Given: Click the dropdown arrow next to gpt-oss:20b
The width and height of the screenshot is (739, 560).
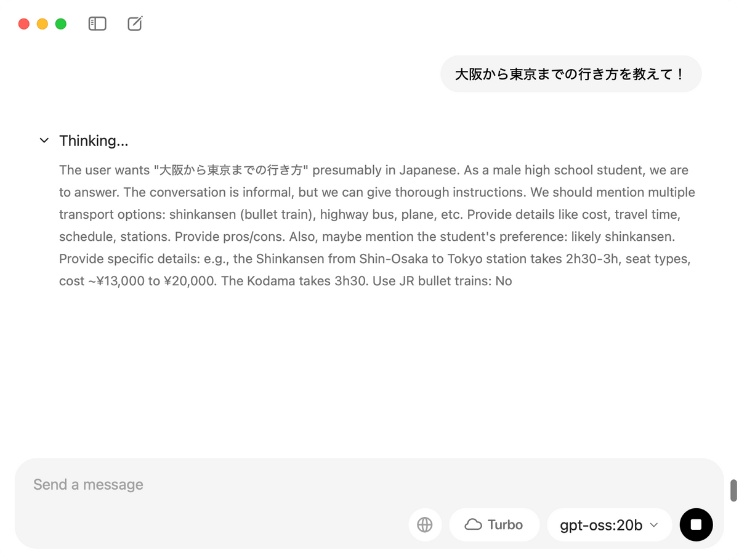Looking at the screenshot, I should point(654,525).
